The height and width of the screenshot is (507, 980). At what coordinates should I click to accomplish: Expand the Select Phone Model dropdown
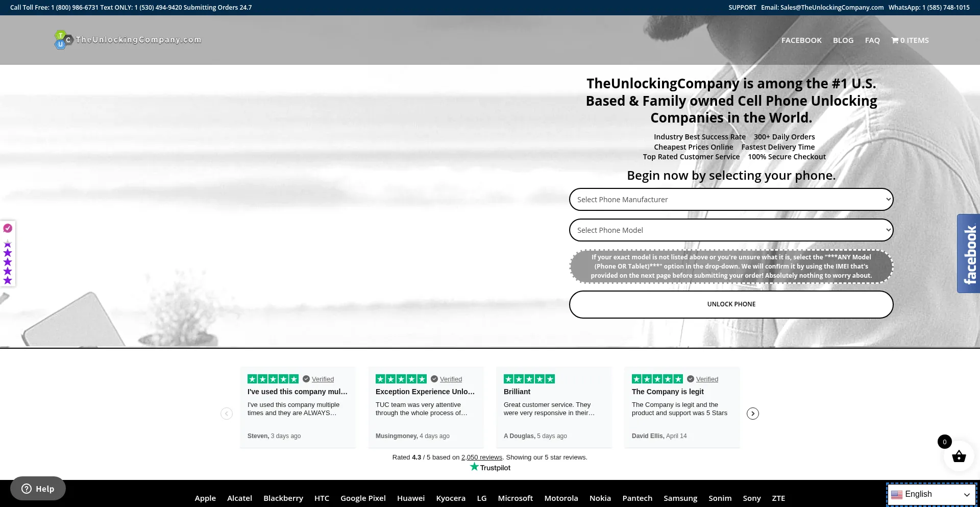[x=731, y=230]
